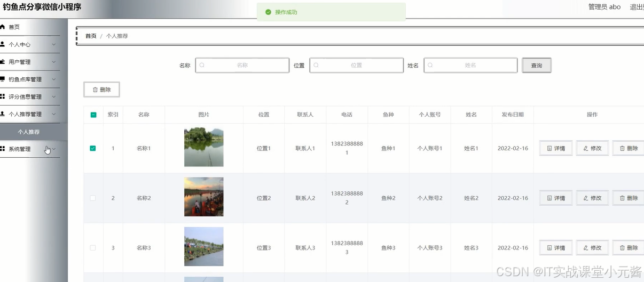Focus the 位置 search input field
The image size is (644, 282).
pyautogui.click(x=357, y=65)
